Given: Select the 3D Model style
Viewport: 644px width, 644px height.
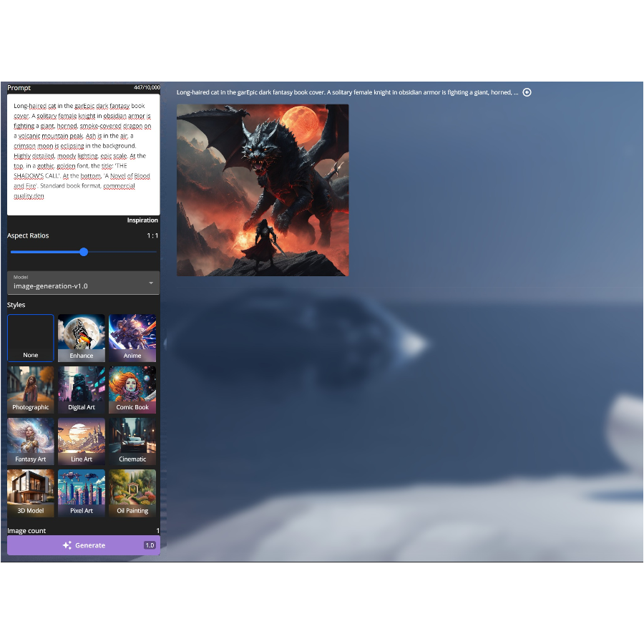Looking at the screenshot, I should [31, 492].
